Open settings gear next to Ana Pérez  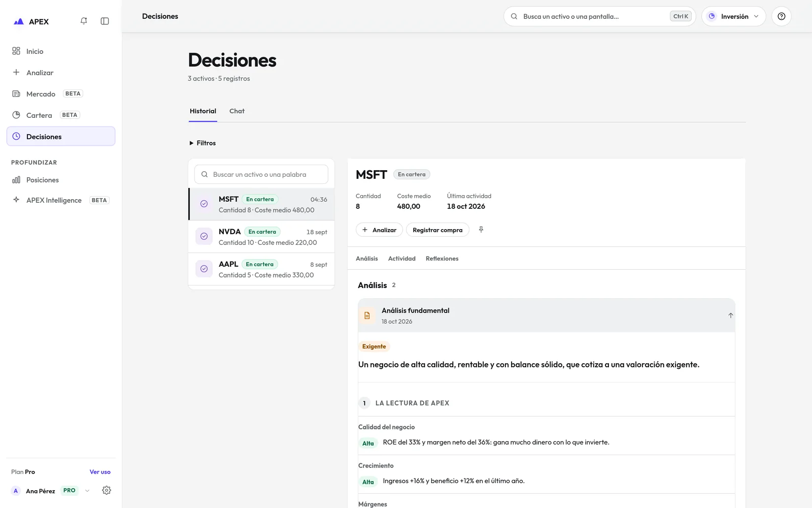(107, 490)
